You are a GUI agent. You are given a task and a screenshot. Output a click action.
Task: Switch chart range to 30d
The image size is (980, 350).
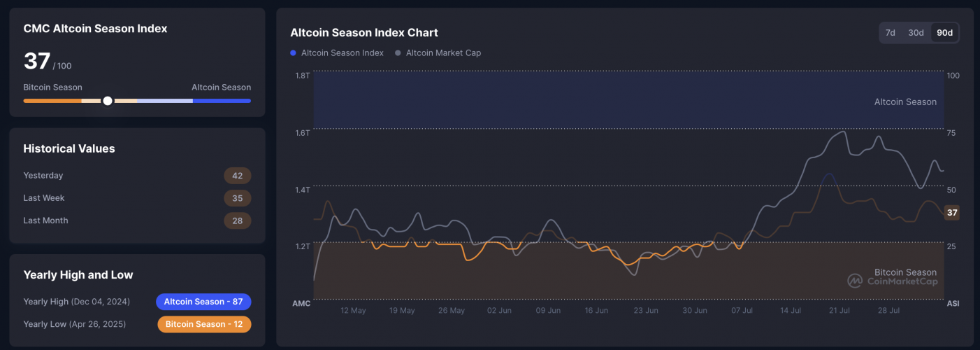pyautogui.click(x=916, y=33)
